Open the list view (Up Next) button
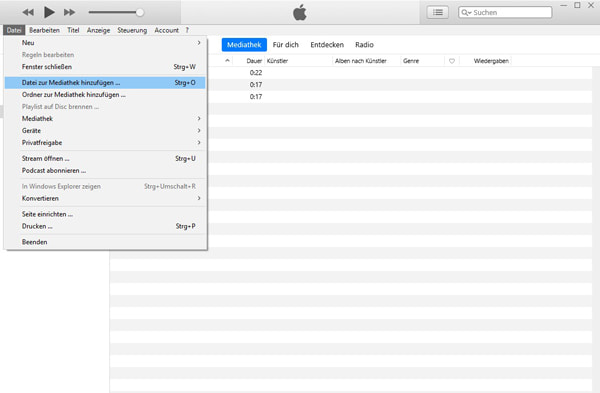The width and height of the screenshot is (600, 393). (x=438, y=12)
